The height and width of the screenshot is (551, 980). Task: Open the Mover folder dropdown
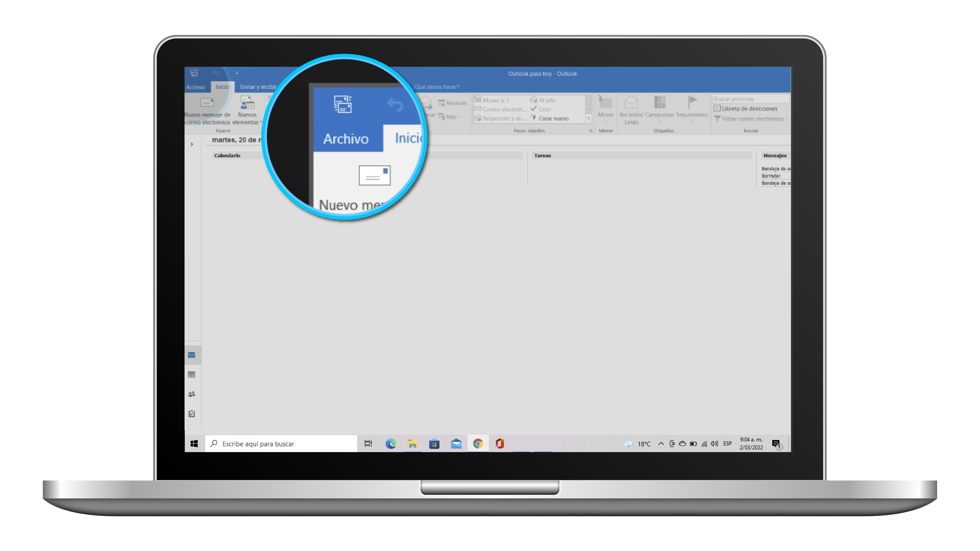606,110
